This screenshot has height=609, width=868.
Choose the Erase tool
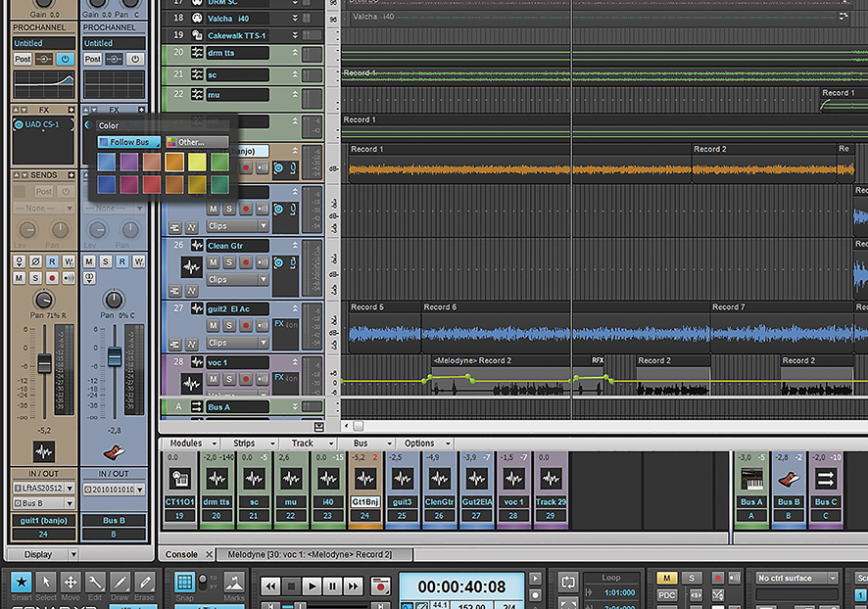coord(144,583)
